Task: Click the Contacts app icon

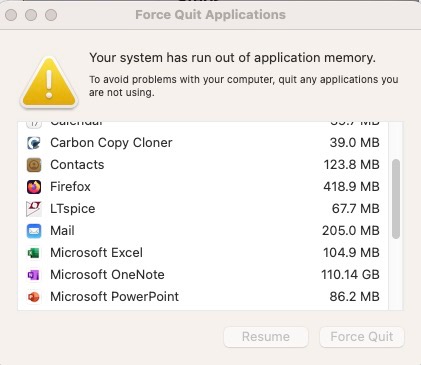Action: click(34, 165)
